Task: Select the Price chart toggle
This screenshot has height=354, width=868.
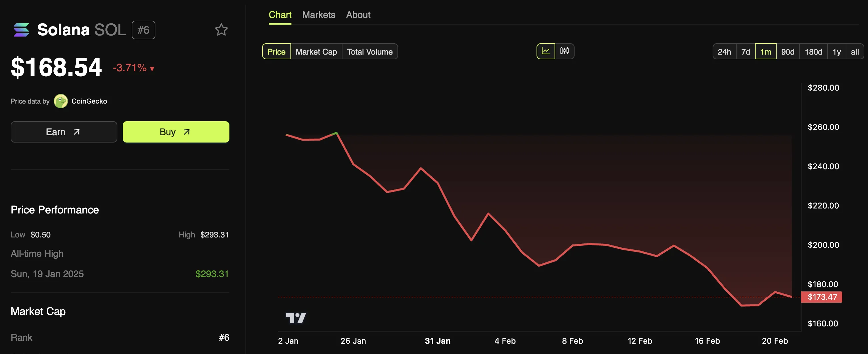Action: [x=276, y=52]
